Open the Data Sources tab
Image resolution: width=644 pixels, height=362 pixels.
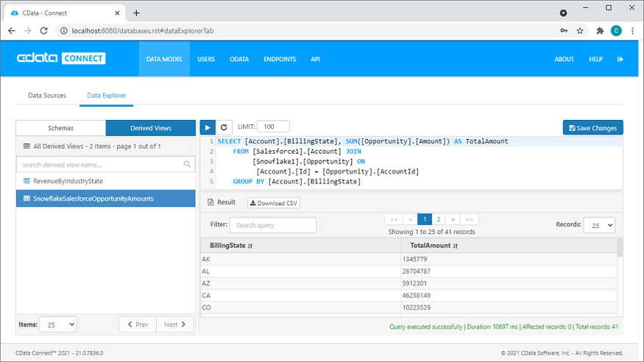point(47,95)
